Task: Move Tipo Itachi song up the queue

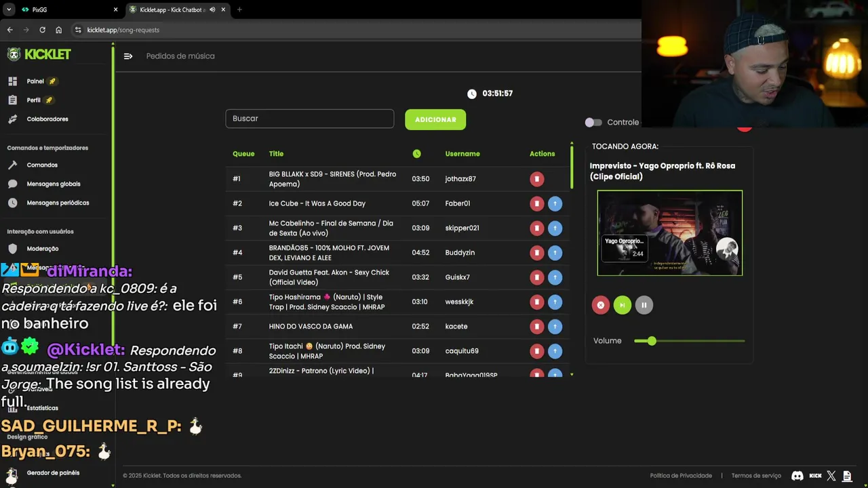Action: [x=555, y=351]
